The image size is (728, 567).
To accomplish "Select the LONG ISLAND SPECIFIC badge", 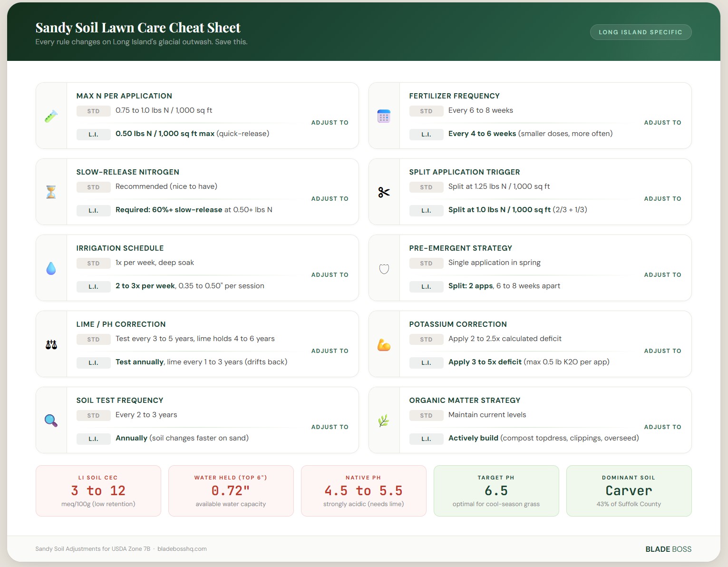I will (641, 32).
